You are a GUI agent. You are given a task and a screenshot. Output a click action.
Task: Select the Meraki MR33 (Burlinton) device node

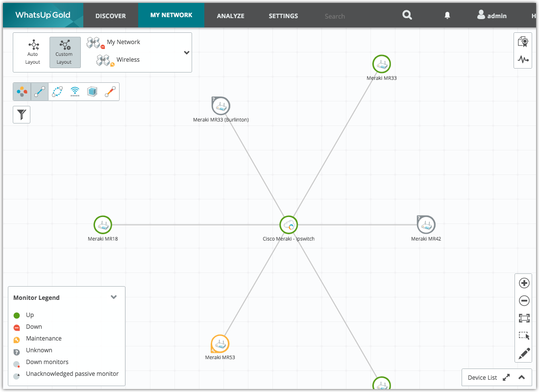220,105
